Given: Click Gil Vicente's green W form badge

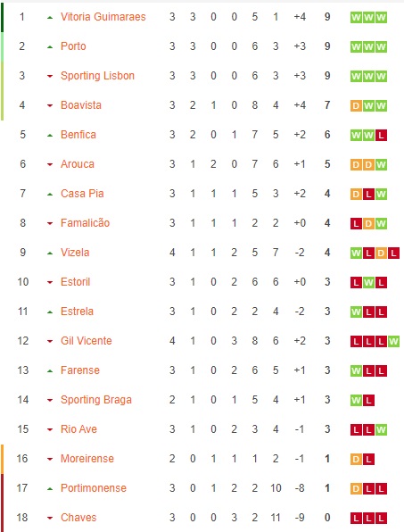Looking at the screenshot, I should pos(393,341).
